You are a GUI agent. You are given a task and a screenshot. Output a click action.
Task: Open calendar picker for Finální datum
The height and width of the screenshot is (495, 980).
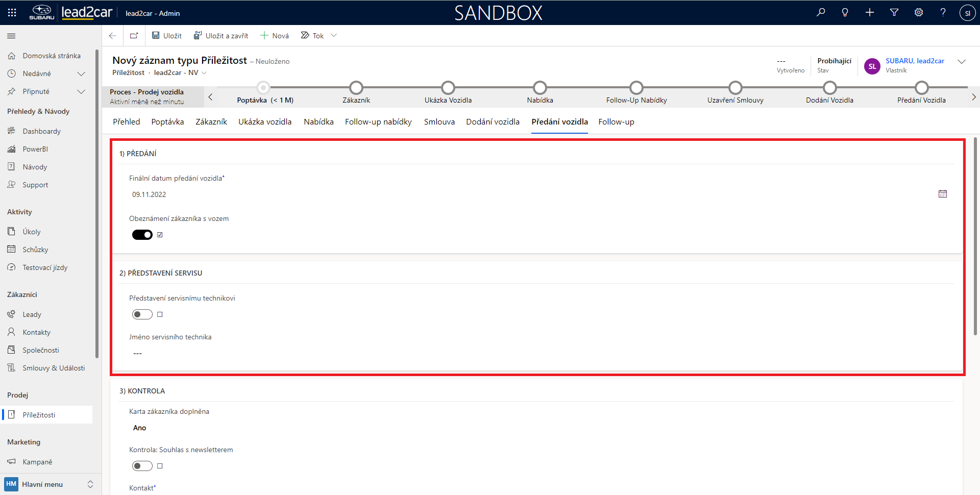[x=942, y=194]
